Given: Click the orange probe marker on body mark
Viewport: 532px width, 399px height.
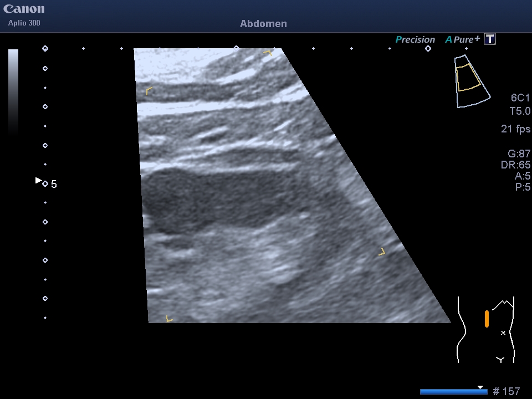Looking at the screenshot, I should [x=487, y=319].
